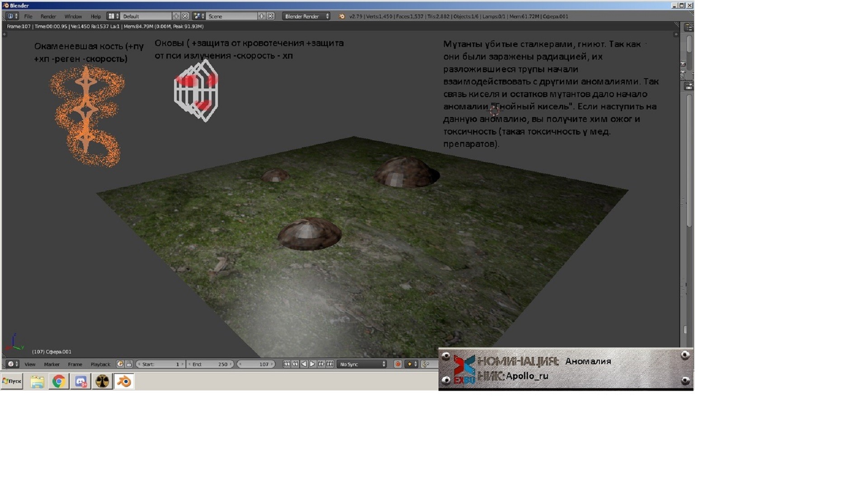Open the timeline Playback menu

(x=100, y=364)
